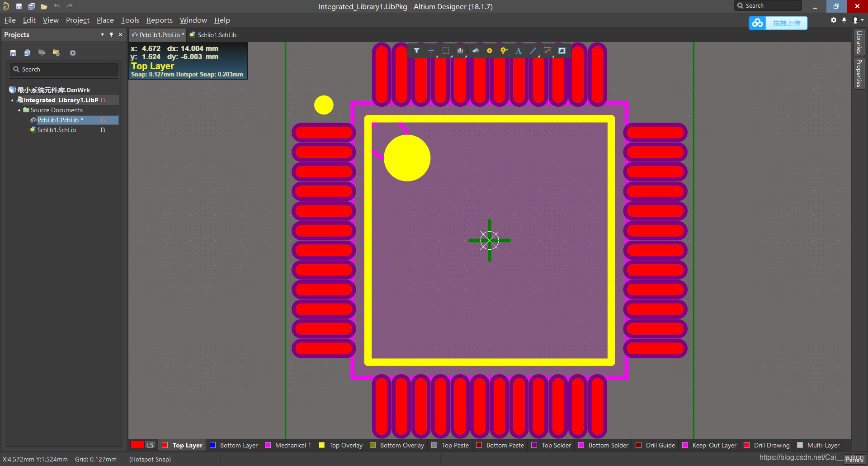The width and height of the screenshot is (868, 466).
Task: Click the 拖拽上传 upload button
Action: (x=787, y=23)
